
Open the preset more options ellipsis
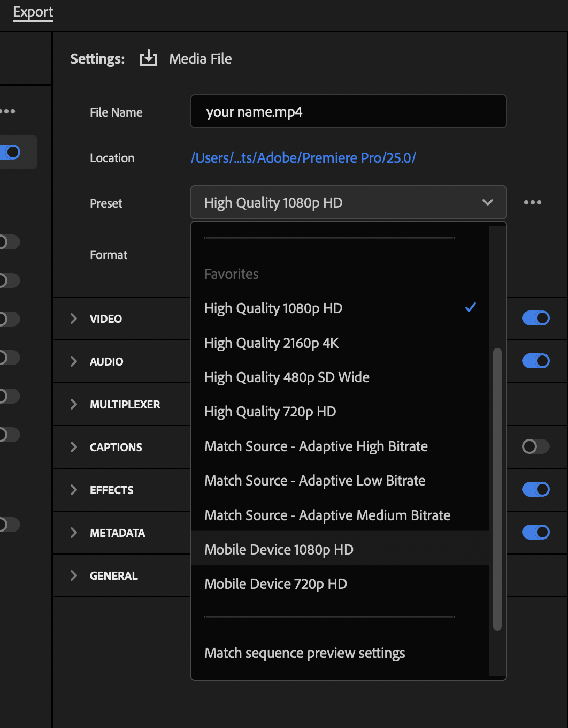coord(532,202)
